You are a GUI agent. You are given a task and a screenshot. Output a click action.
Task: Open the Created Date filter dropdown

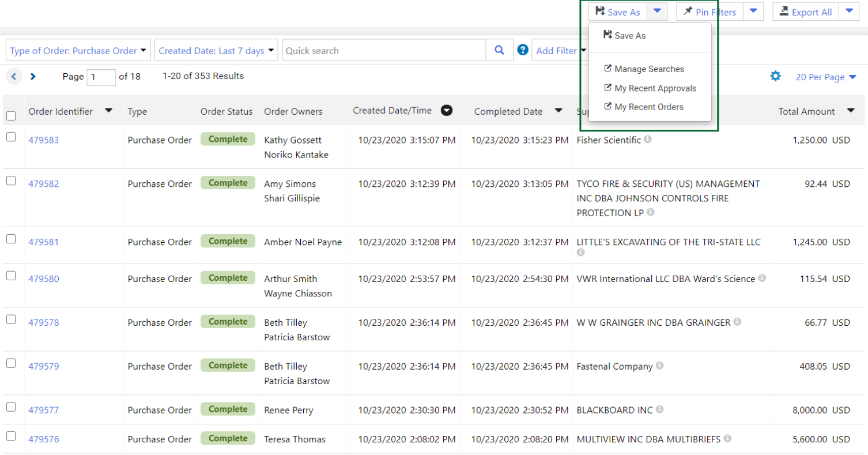point(216,51)
